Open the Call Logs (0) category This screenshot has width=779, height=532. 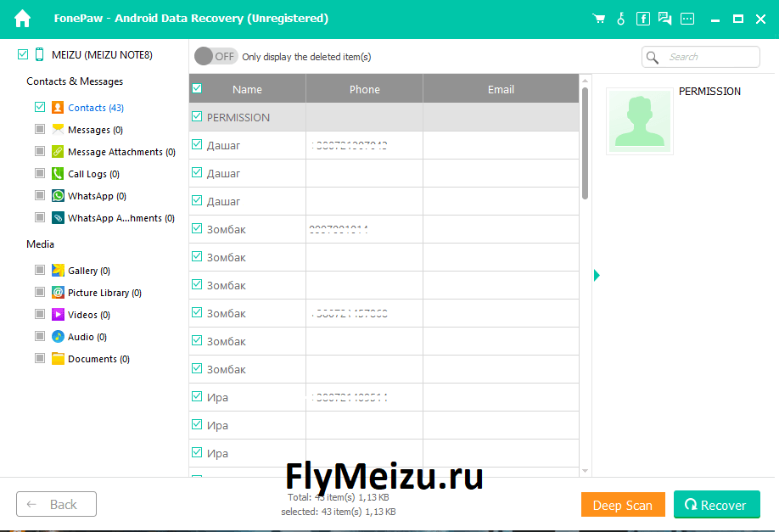click(x=94, y=174)
